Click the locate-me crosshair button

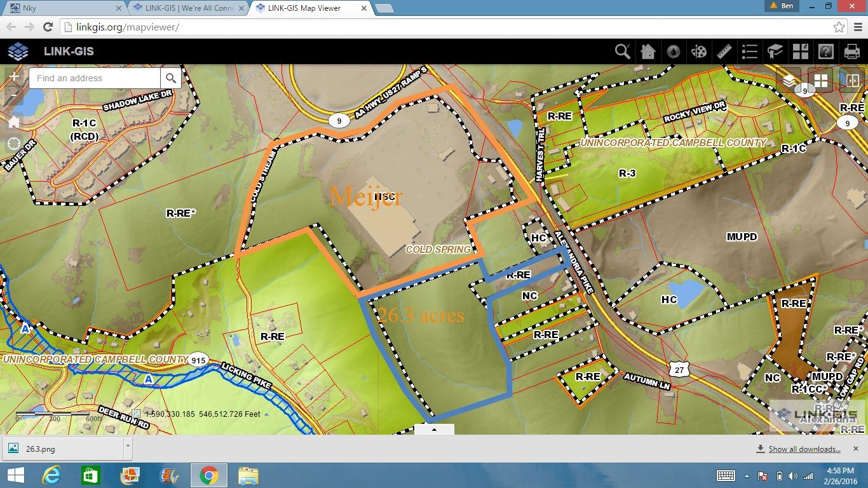click(14, 144)
